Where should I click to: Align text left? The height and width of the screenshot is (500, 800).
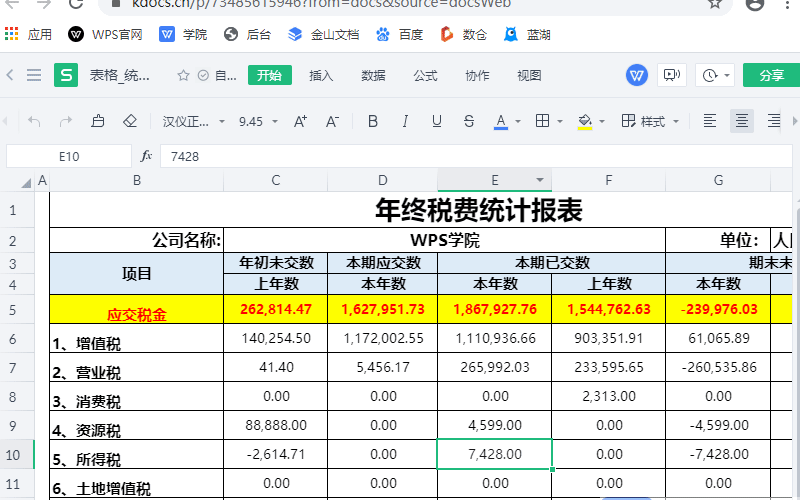[x=709, y=121]
